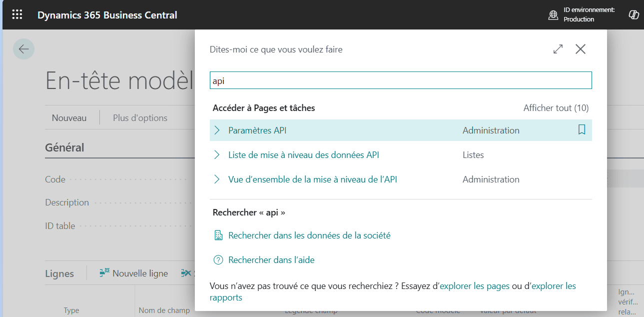Image resolution: width=644 pixels, height=317 pixels.
Task: Click Listes category text
Action: click(473, 155)
